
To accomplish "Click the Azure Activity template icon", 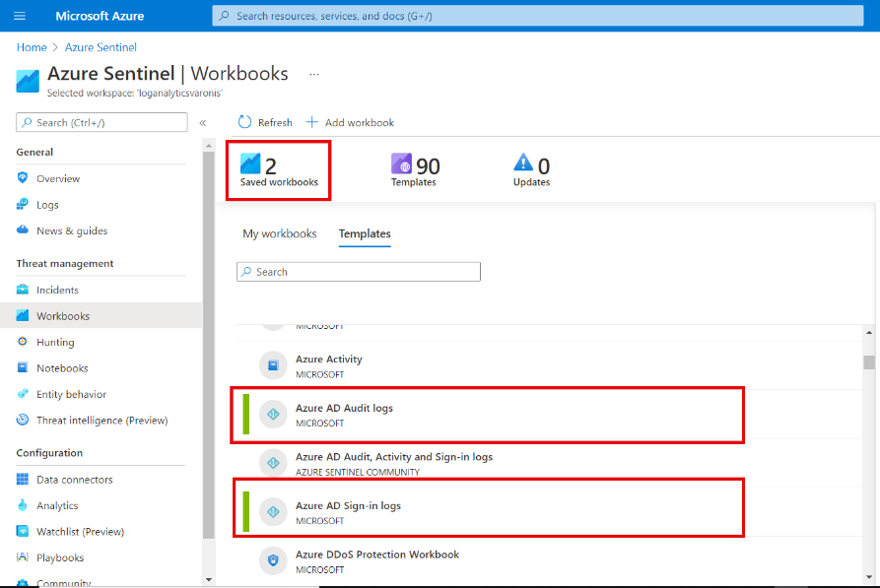I will point(273,365).
